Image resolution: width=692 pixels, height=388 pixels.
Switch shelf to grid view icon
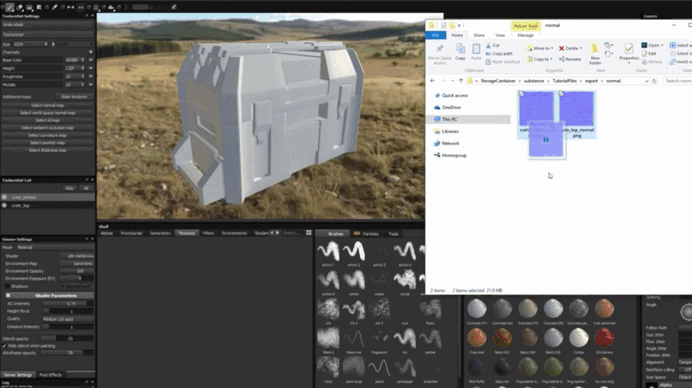(x=308, y=233)
